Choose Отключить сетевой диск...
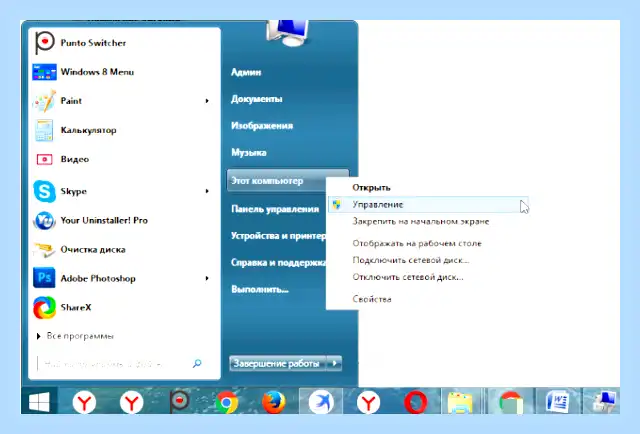Viewport: 640px width, 434px height. pos(408,277)
